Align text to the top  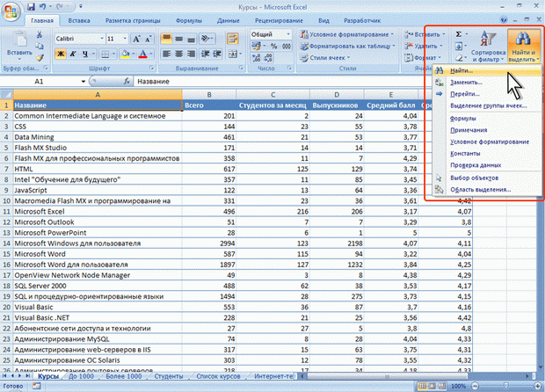166,38
